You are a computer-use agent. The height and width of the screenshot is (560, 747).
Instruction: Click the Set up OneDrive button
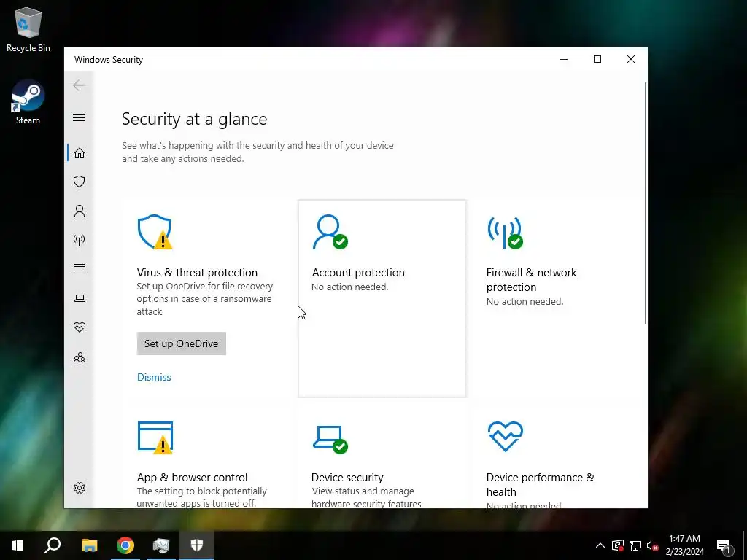[181, 343]
